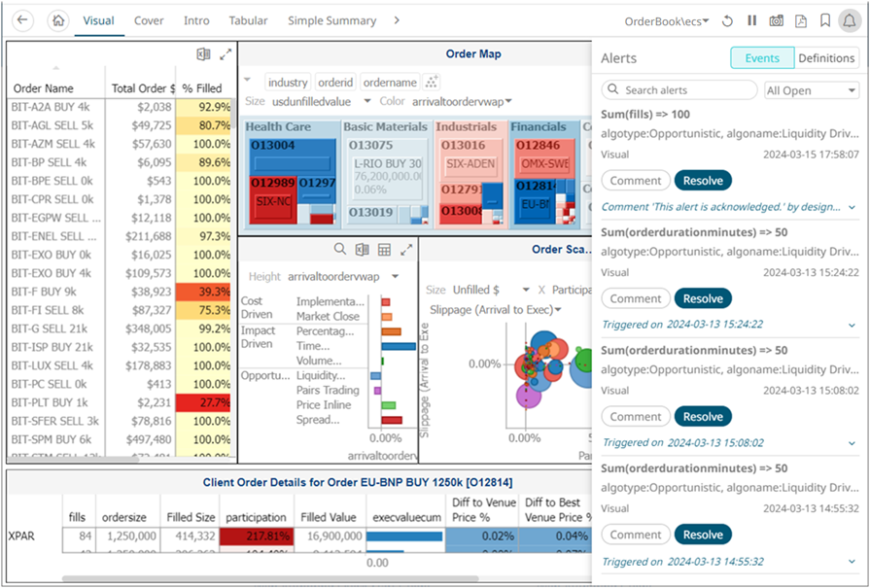Viewport: 870px width, 588px height.
Task: Export the order table to Excel
Action: 205,56
